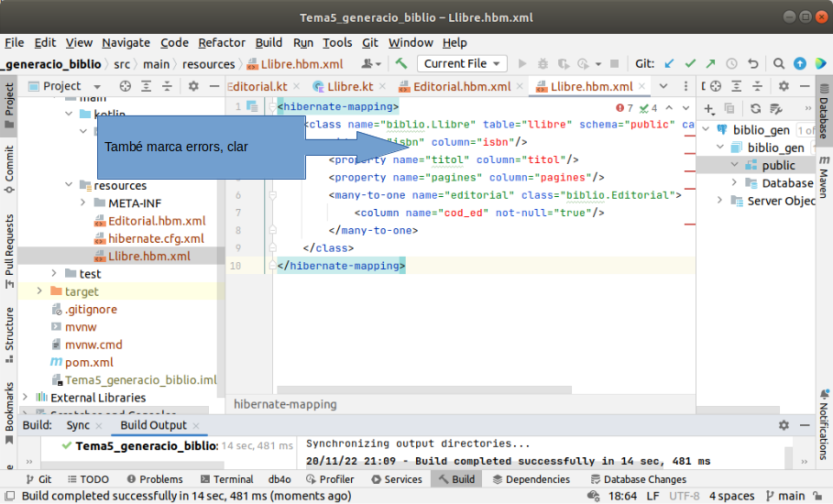Click the main Git branch widget
The height and width of the screenshot is (504, 833).
785,496
